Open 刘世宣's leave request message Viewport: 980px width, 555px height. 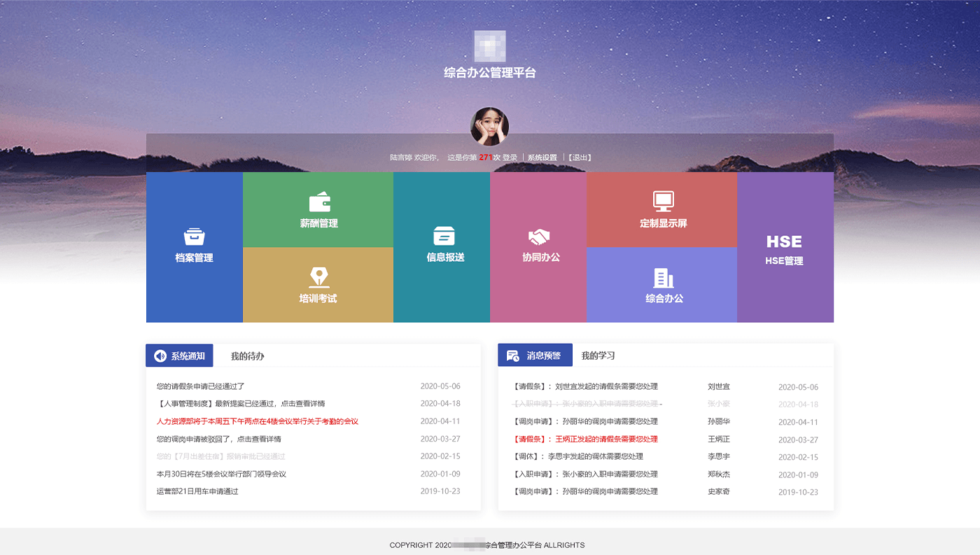[585, 386]
